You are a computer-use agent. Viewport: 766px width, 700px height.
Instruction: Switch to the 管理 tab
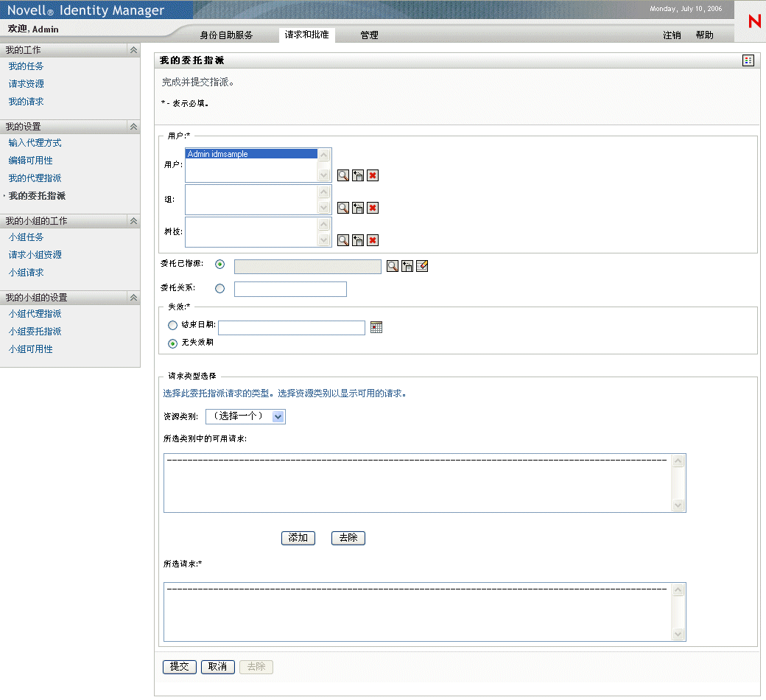(369, 35)
